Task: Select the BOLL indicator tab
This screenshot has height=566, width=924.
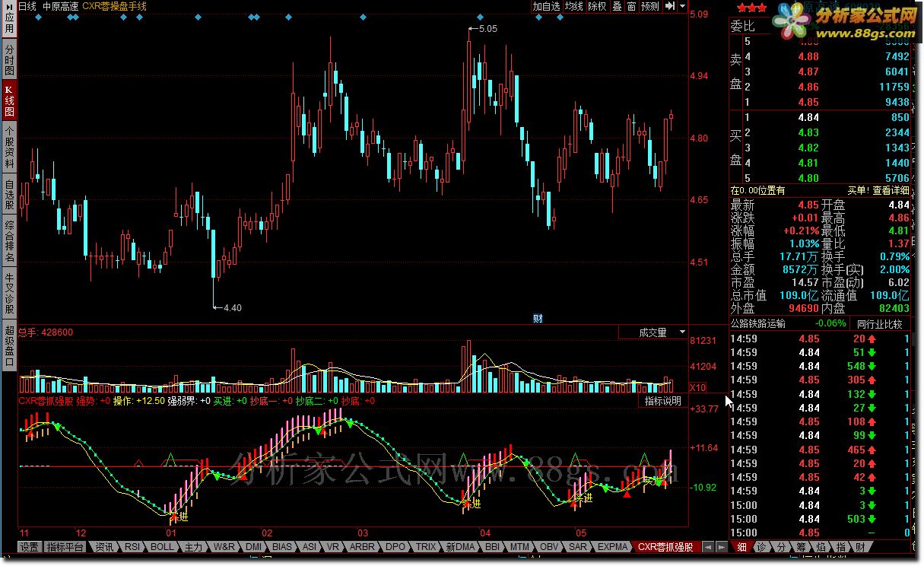Action: 162,546
